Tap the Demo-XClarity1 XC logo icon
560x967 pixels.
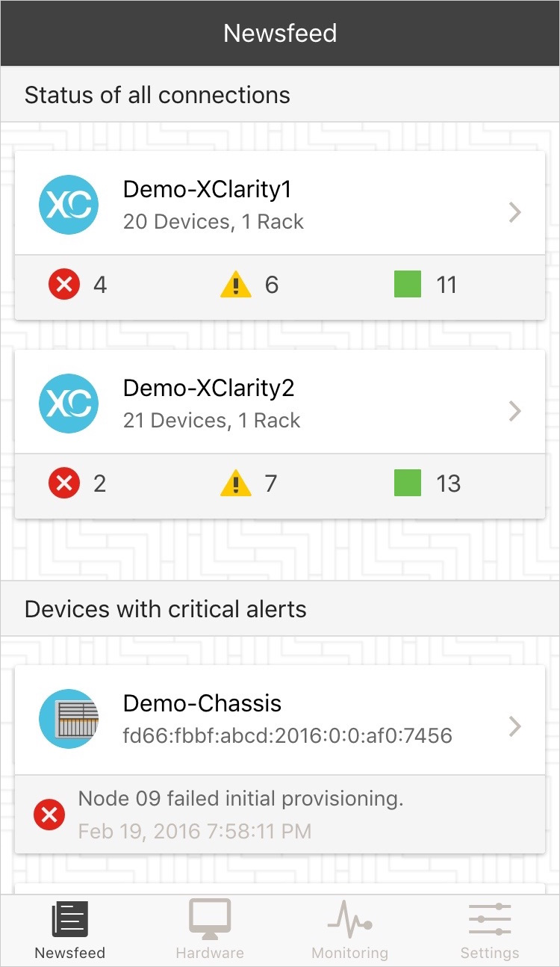coord(69,205)
